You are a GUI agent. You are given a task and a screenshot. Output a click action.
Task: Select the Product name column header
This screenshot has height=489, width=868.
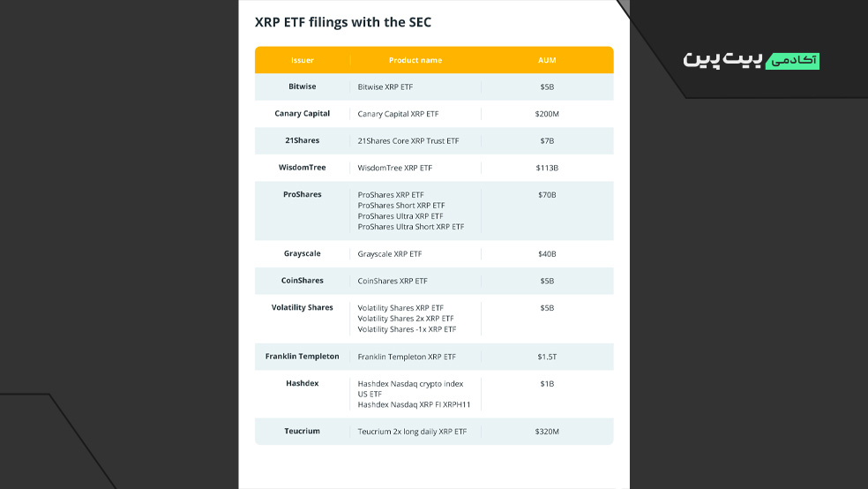(x=415, y=60)
